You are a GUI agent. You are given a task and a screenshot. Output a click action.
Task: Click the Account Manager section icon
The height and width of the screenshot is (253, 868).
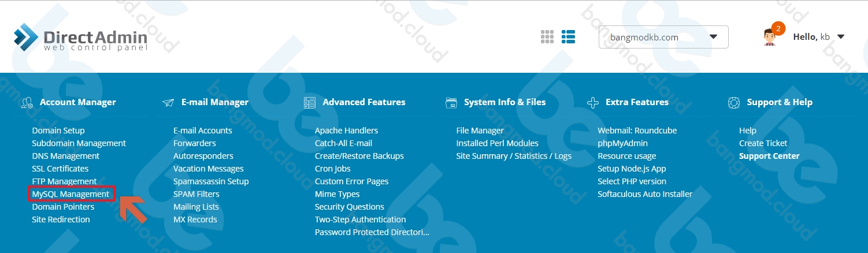[27, 103]
